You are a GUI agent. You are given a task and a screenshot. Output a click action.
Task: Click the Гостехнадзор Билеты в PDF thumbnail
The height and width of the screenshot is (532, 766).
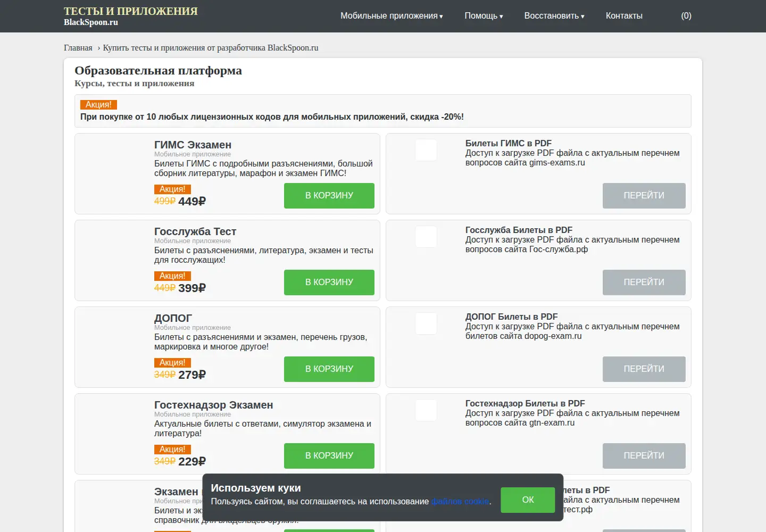pyautogui.click(x=426, y=410)
